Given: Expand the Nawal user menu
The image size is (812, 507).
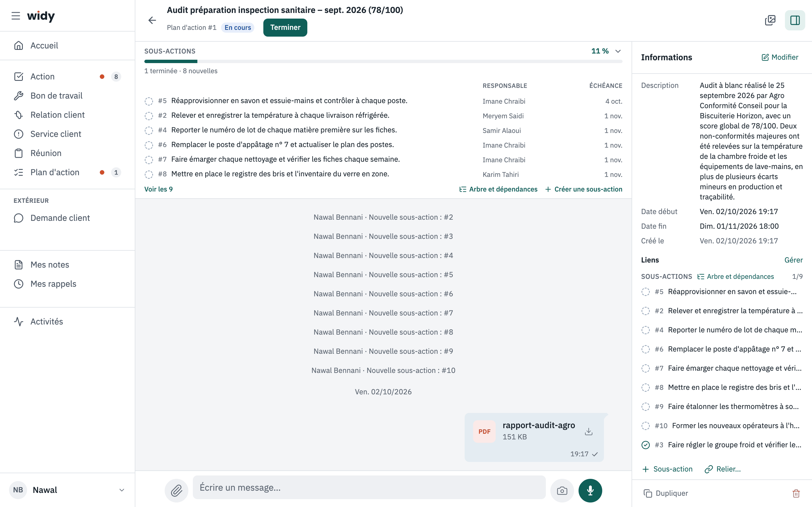Looking at the screenshot, I should point(122,490).
